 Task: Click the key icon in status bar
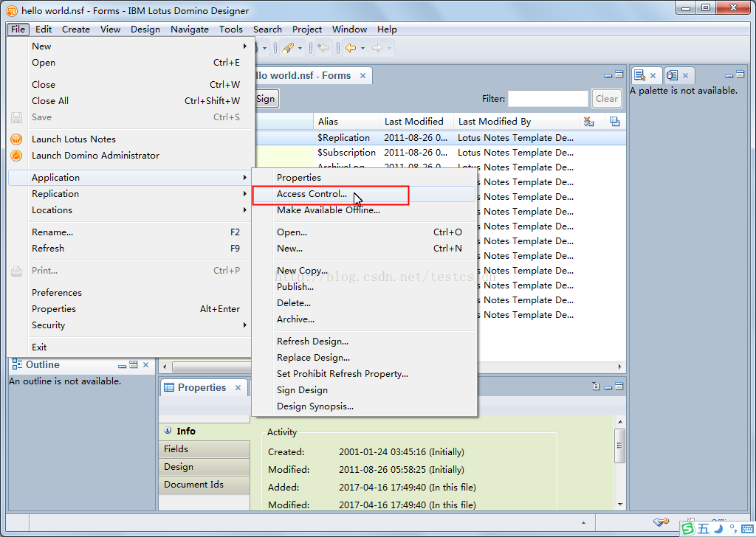(x=661, y=522)
